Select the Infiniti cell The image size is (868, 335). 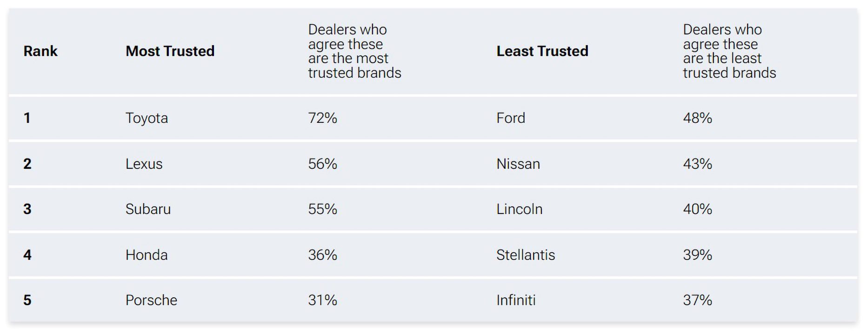[515, 300]
